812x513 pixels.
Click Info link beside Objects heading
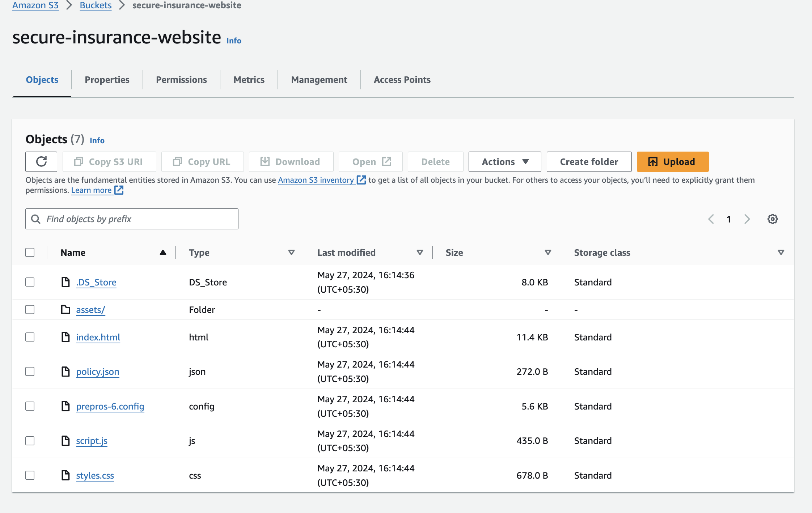click(97, 140)
